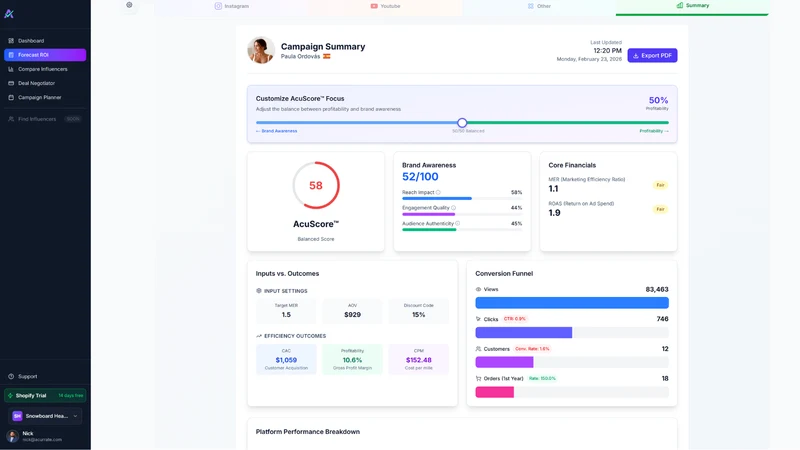Click the CTR 0.9% badge

(x=514, y=319)
